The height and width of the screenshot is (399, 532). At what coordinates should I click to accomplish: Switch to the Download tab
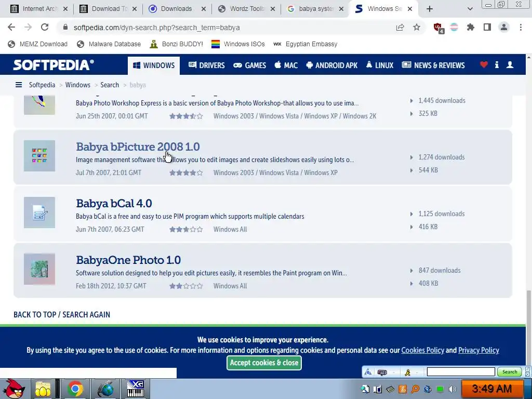108,9
